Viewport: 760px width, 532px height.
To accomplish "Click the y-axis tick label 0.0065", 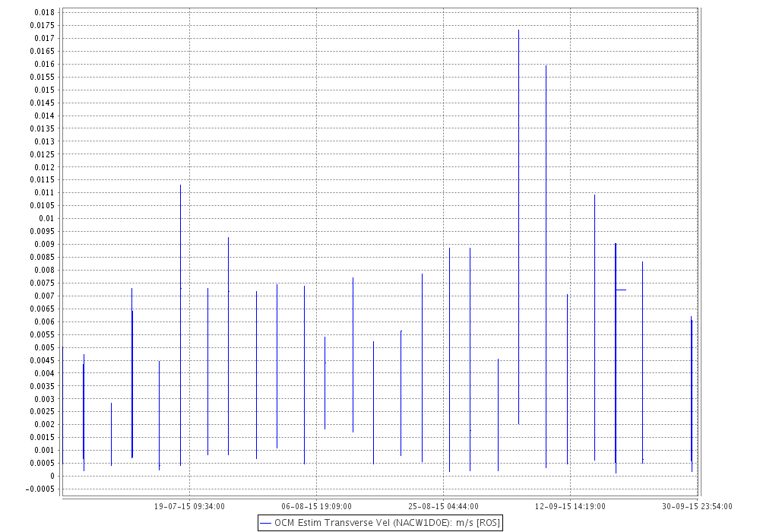I will pyautogui.click(x=43, y=309).
